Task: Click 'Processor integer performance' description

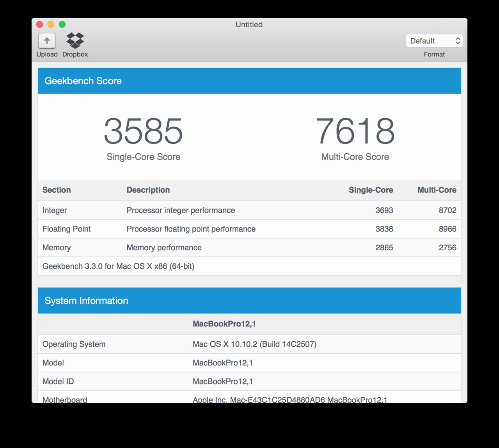Action: click(x=181, y=210)
